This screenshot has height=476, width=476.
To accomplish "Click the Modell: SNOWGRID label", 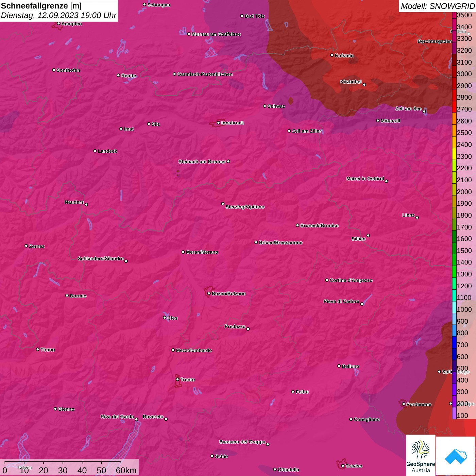I will [438, 6].
